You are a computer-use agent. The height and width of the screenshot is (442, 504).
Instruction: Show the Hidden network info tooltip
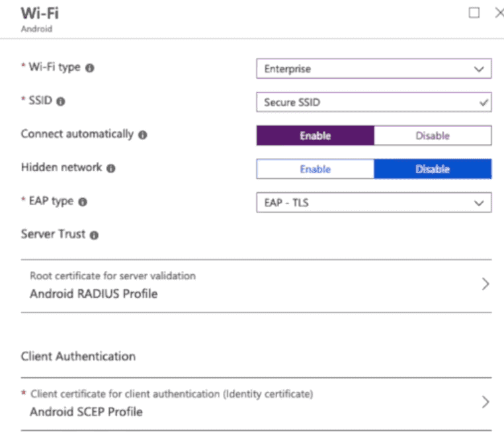point(111,168)
